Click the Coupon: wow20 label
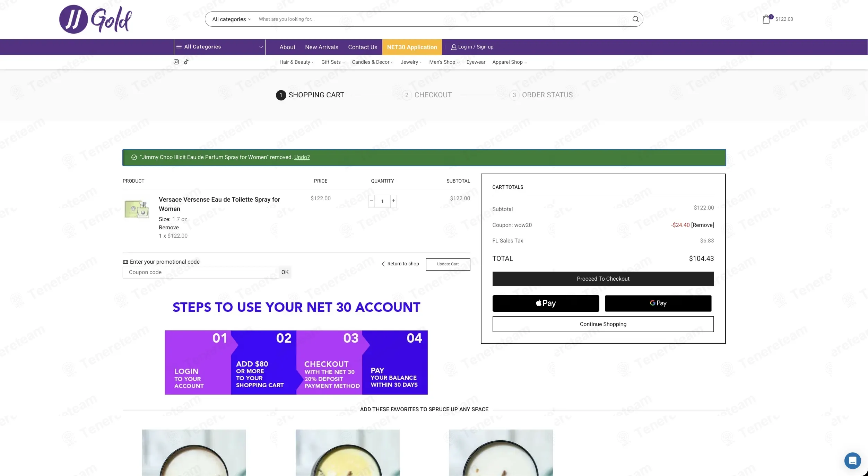This screenshot has width=868, height=476. 512,225
